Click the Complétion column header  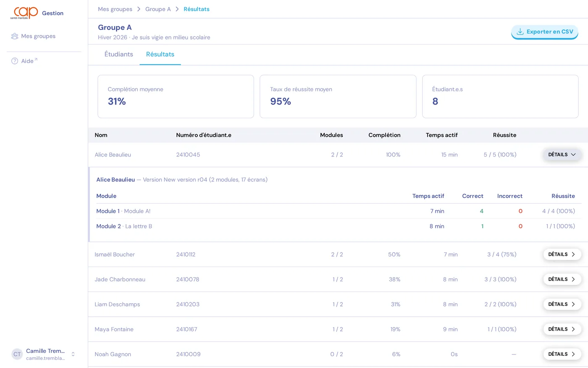[x=384, y=135]
